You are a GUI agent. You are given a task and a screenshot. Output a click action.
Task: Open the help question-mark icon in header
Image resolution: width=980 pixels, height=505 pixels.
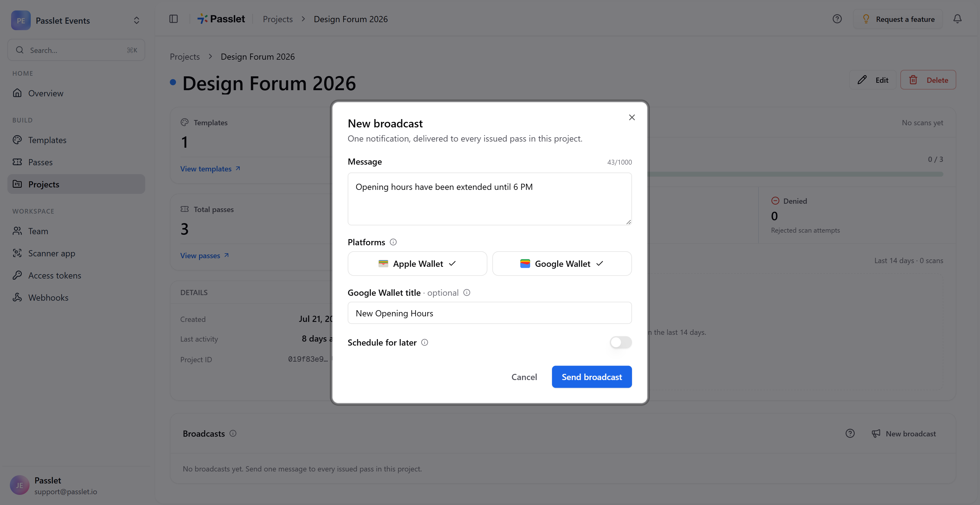[837, 19]
